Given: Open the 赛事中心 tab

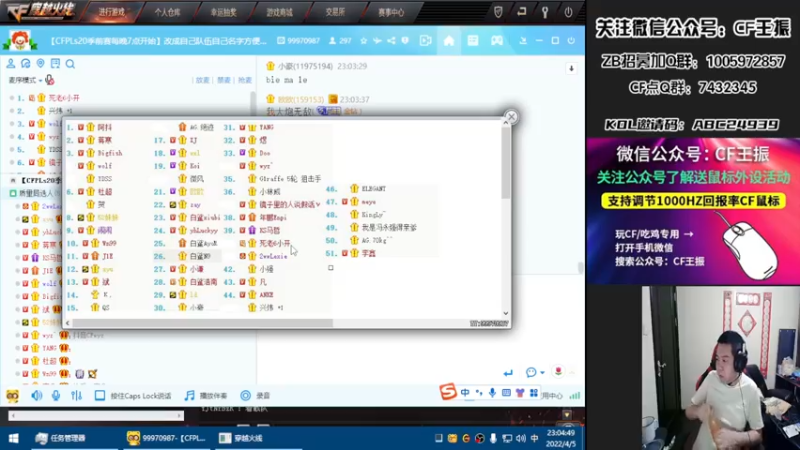Looking at the screenshot, I should tap(391, 12).
